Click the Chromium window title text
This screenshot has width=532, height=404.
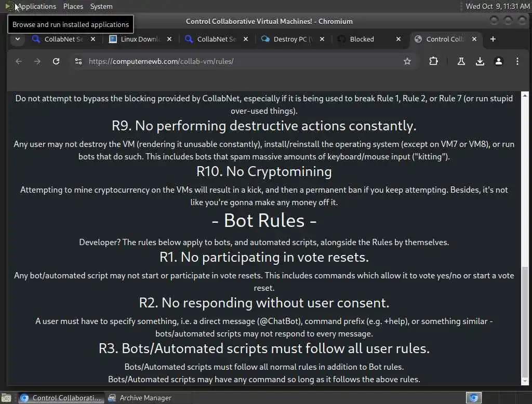click(x=269, y=21)
